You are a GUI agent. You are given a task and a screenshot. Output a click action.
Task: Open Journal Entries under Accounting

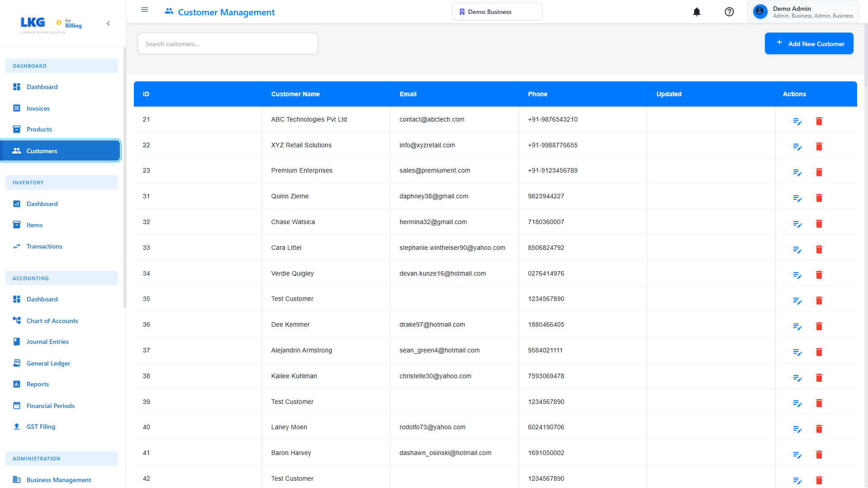(x=47, y=342)
